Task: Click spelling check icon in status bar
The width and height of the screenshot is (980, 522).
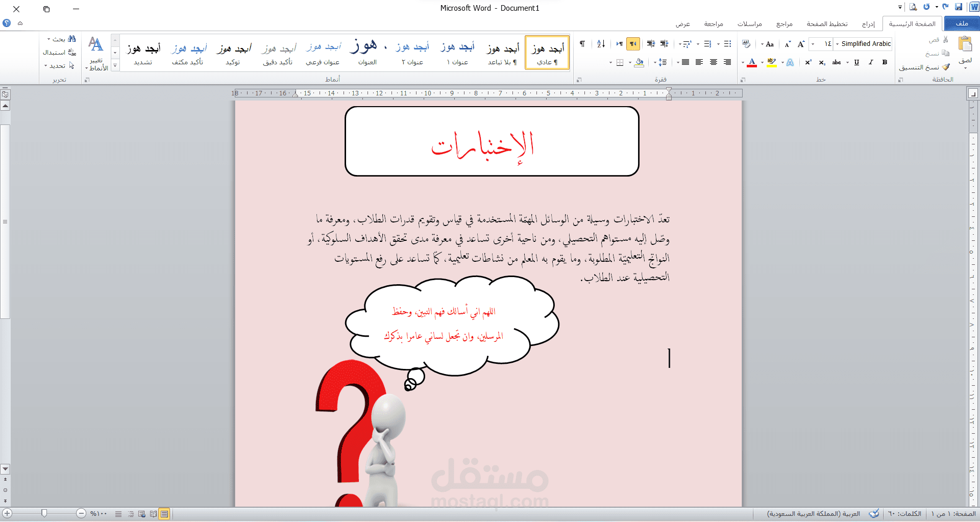Action: coord(874,513)
